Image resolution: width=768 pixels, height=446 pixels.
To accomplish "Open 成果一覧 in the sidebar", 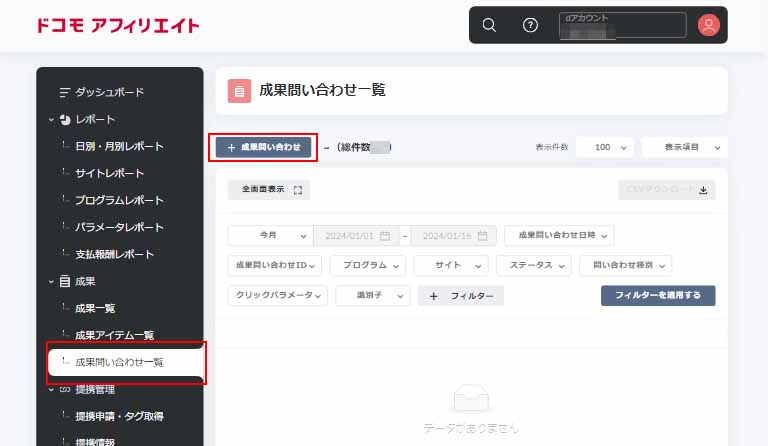I will pos(95,308).
